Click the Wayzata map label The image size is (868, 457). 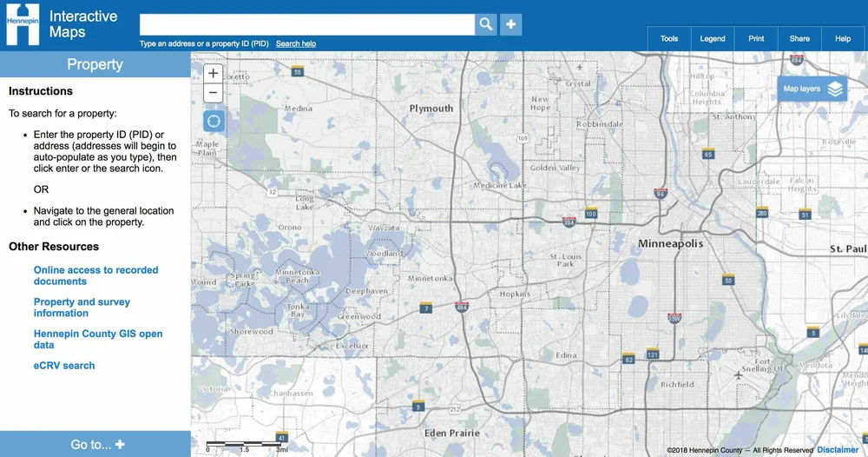pos(384,228)
